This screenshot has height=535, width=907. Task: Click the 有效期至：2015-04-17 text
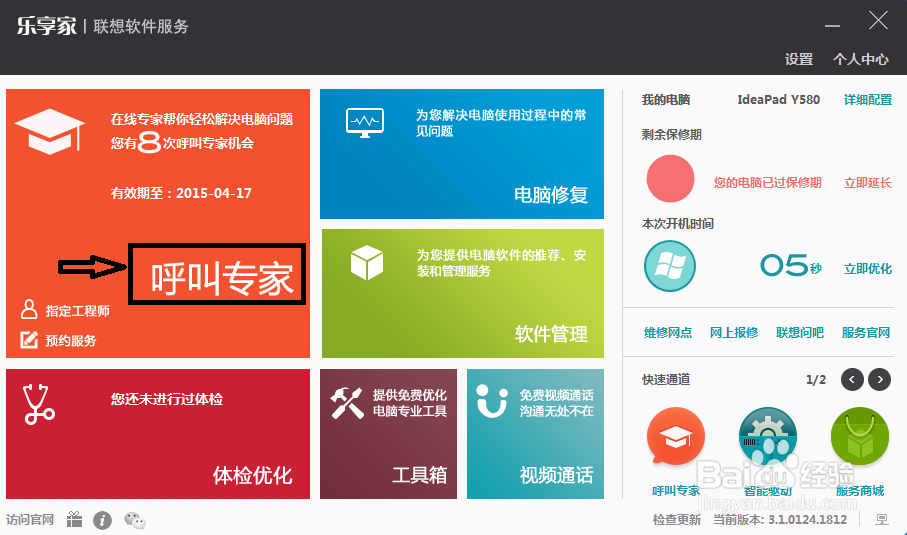(x=181, y=193)
